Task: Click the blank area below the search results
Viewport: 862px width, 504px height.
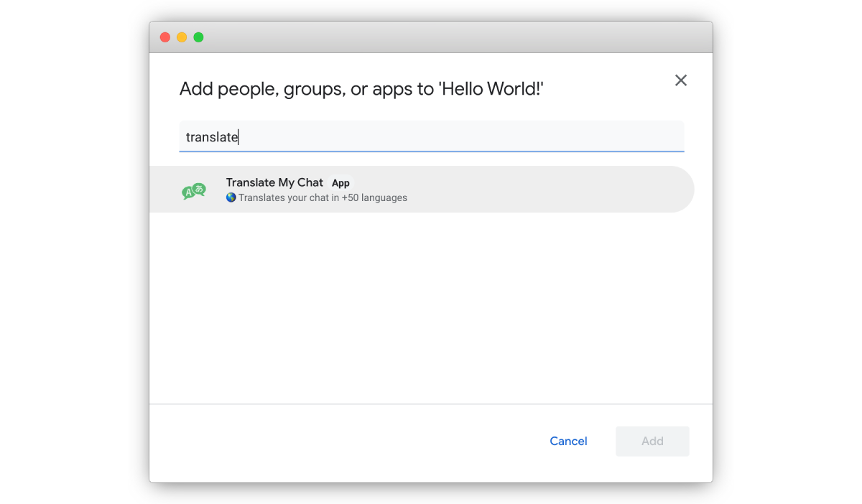Action: (431, 309)
